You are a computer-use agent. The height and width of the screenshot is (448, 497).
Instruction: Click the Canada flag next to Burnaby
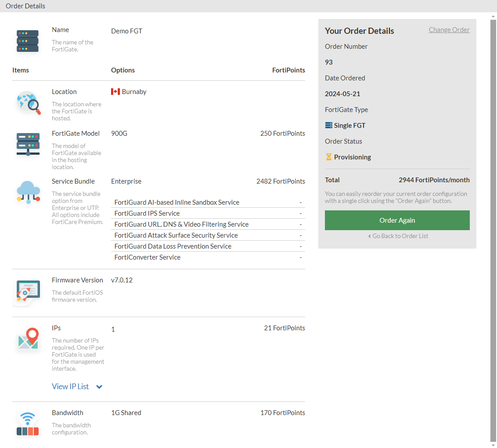click(115, 91)
